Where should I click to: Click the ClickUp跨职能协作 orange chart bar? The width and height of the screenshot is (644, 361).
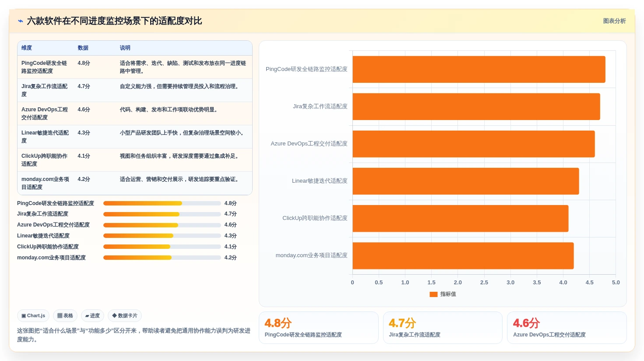pos(461,218)
